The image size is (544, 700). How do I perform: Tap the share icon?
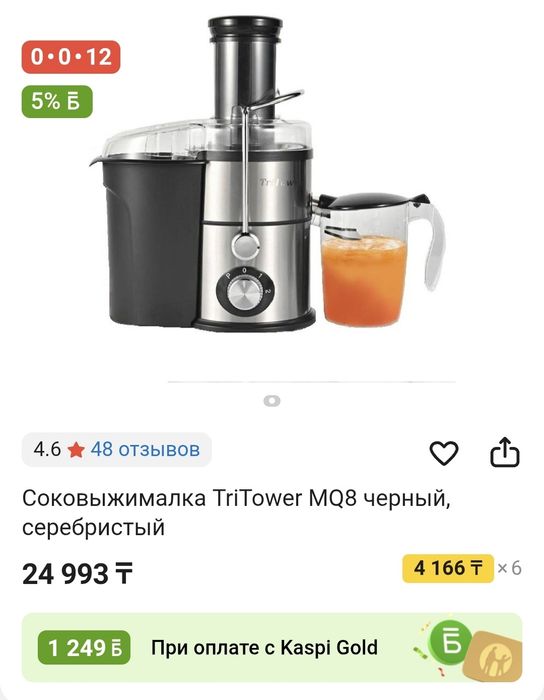505,452
